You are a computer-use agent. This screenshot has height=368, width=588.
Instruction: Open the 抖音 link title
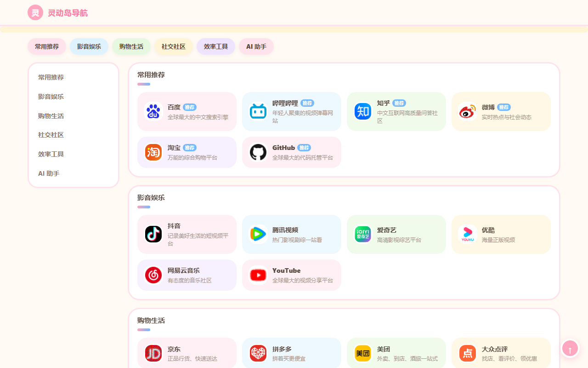[174, 226]
